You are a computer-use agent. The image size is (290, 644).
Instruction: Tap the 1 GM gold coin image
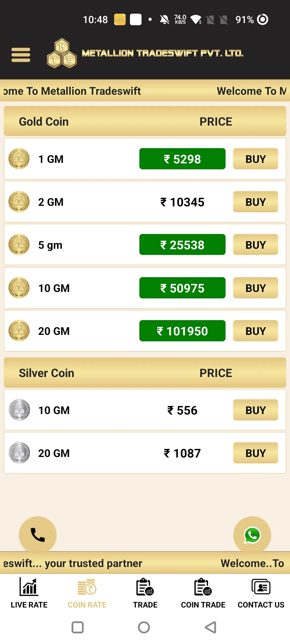pyautogui.click(x=19, y=159)
